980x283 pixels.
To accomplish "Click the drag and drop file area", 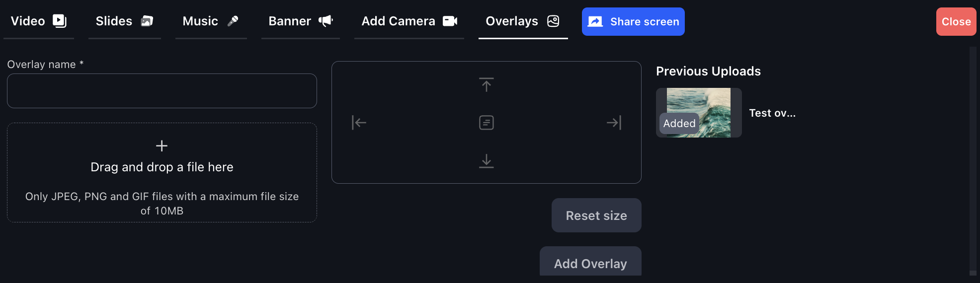I will [162, 172].
